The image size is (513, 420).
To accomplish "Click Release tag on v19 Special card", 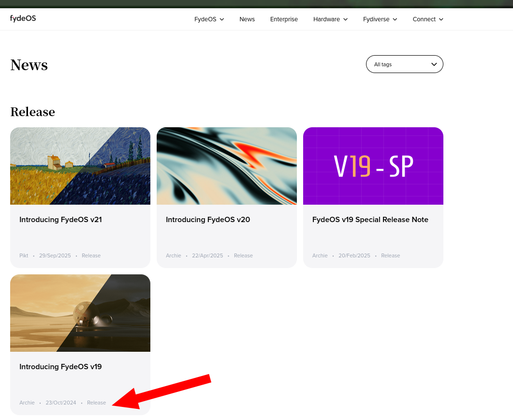I will 391,255.
